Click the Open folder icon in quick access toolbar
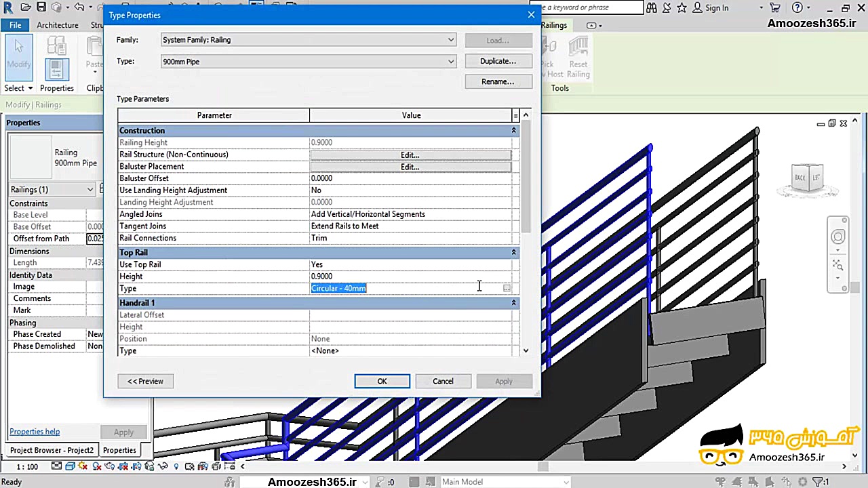Viewport: 868px width, 488px height. [x=26, y=7]
